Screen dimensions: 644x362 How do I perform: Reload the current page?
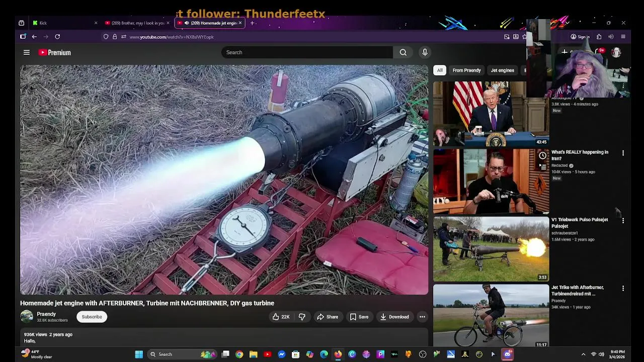click(57, 37)
